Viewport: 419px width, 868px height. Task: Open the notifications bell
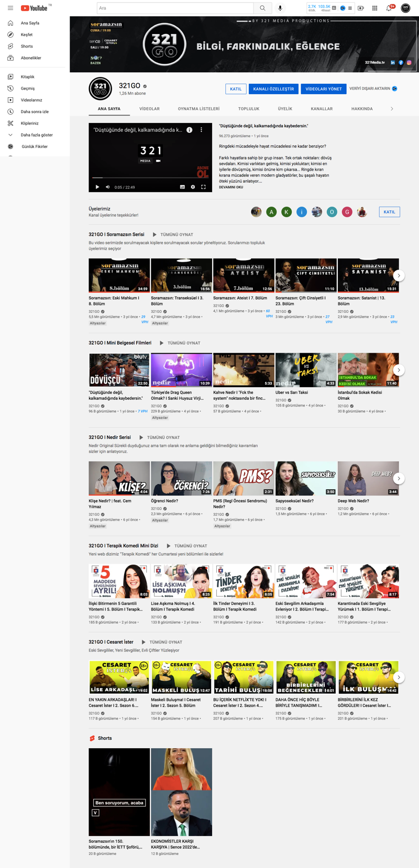(x=389, y=8)
